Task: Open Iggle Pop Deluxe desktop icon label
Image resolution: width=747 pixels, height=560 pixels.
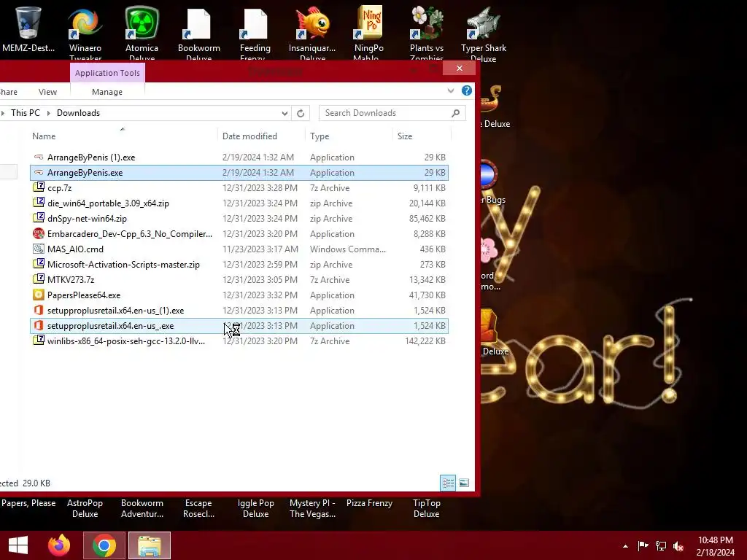Action: pos(256,508)
